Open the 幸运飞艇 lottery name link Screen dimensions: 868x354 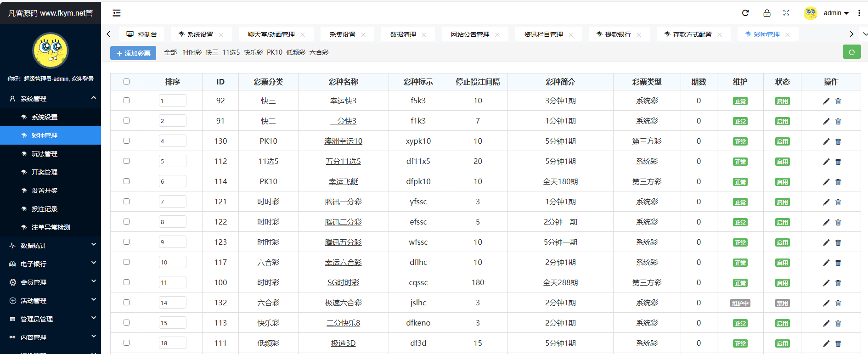(344, 181)
